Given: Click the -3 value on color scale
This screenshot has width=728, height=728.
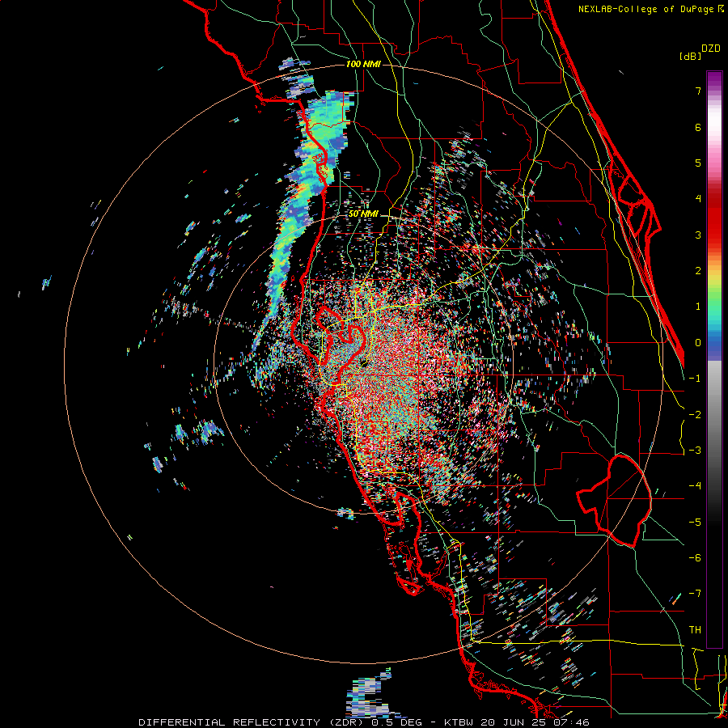Looking at the screenshot, I should tap(695, 451).
